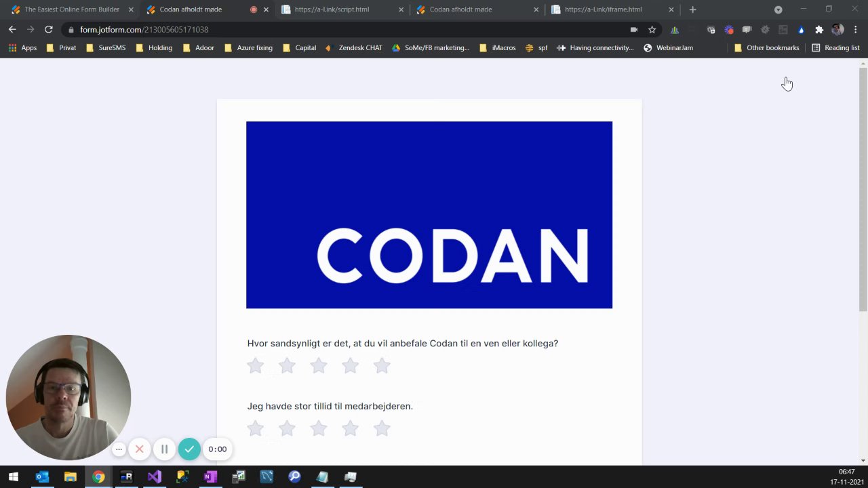
Task: Open the blue droplet extension icon
Action: pos(801,30)
